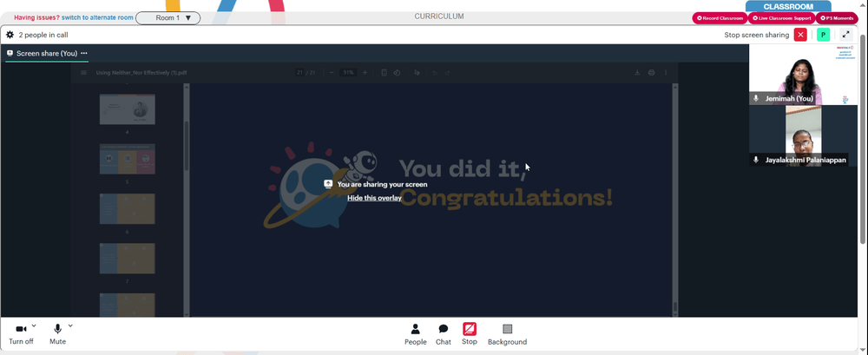Turn off the camera

21,334
